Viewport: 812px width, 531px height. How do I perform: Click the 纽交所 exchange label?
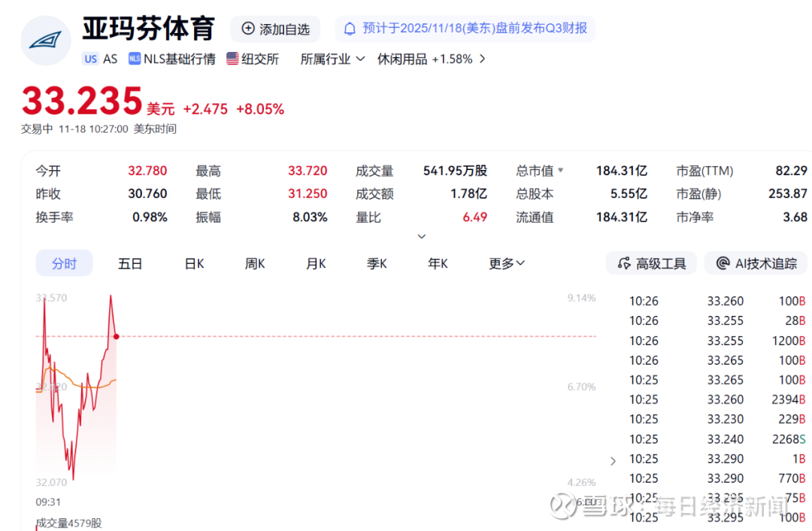click(260, 59)
